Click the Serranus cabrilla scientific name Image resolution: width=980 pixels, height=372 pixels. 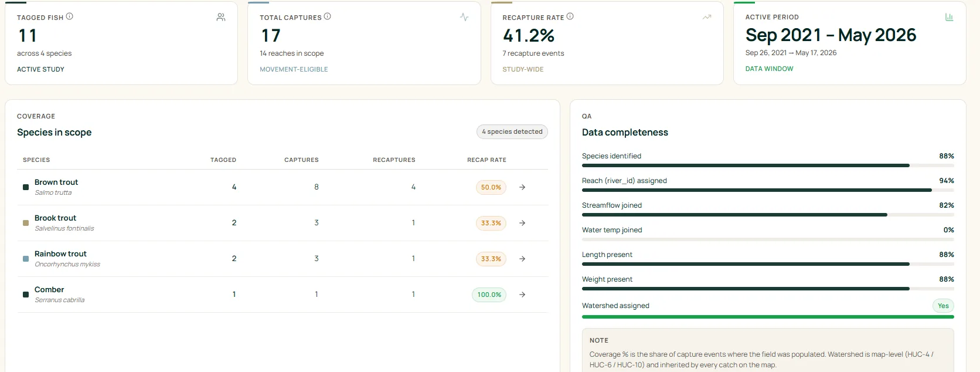[x=59, y=300]
